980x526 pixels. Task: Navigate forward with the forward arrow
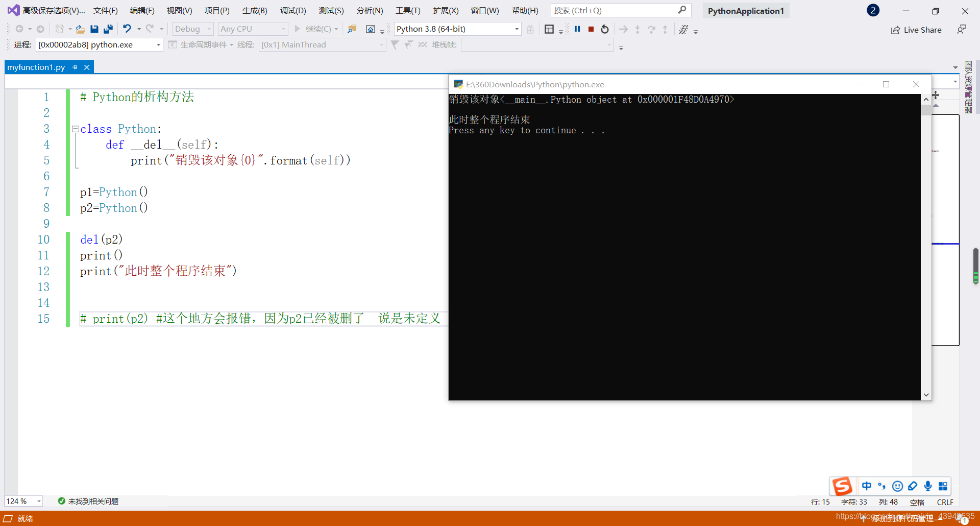click(40, 29)
